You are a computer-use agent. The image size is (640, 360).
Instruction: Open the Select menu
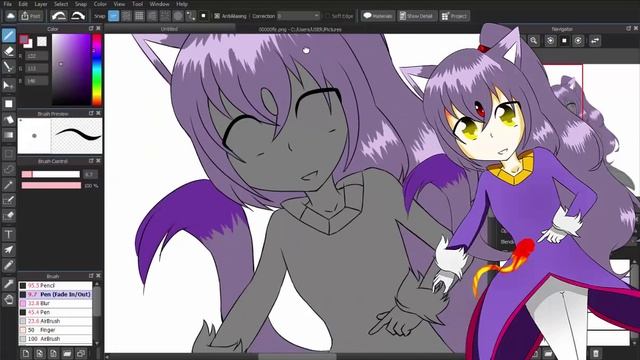point(61,4)
